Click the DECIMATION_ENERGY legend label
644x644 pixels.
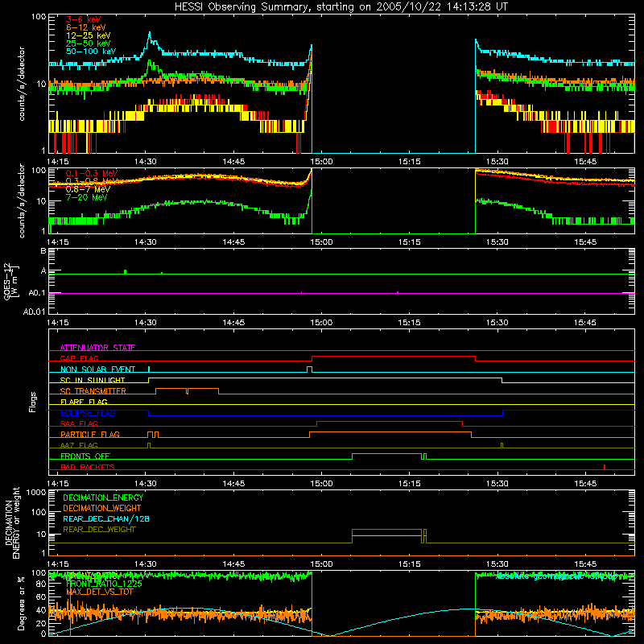[x=103, y=497]
